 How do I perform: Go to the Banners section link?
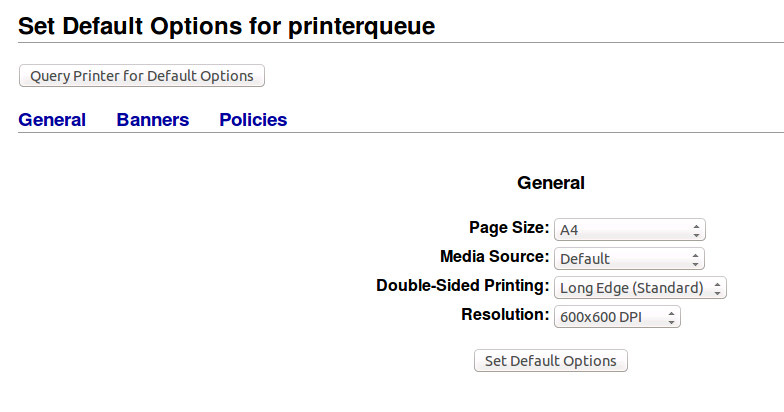pos(153,120)
